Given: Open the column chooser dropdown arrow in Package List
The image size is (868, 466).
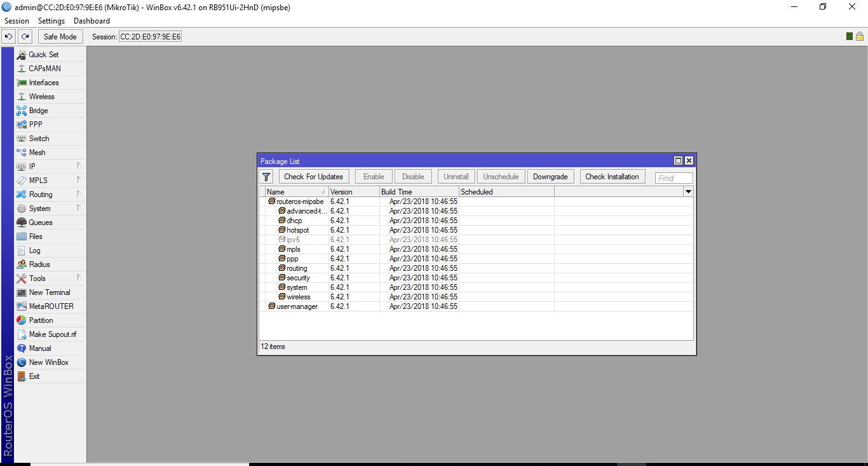Looking at the screenshot, I should (x=688, y=191).
